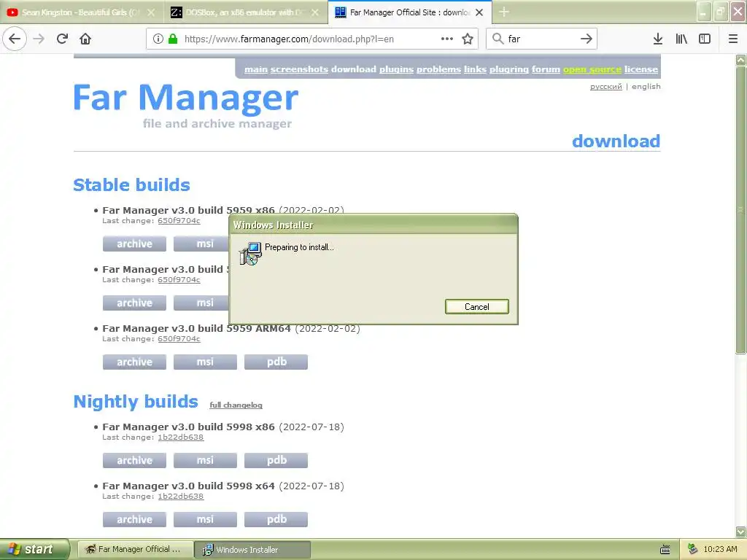
Task: Download msi for nightly 5998 x86
Action: click(205, 461)
